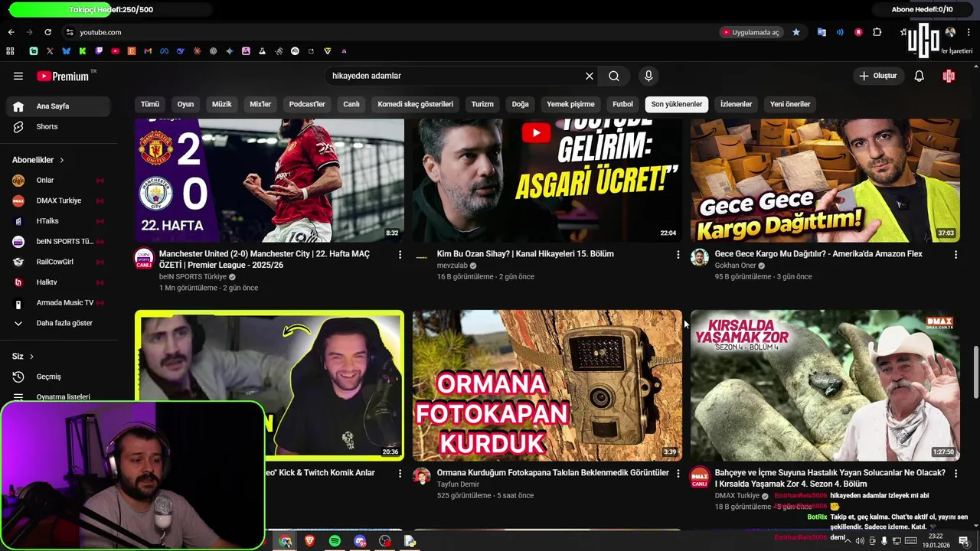Expand the Siz section
This screenshot has height=551, width=980.
tap(23, 357)
